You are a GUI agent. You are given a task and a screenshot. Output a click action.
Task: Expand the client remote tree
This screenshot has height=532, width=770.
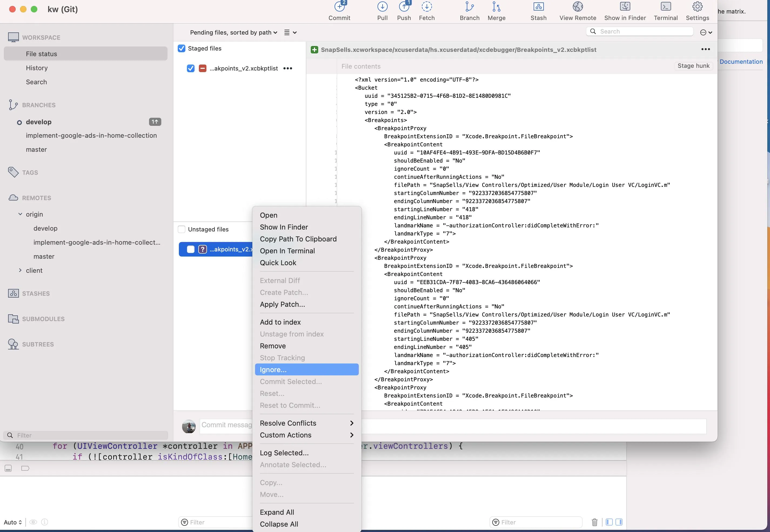tap(20, 270)
